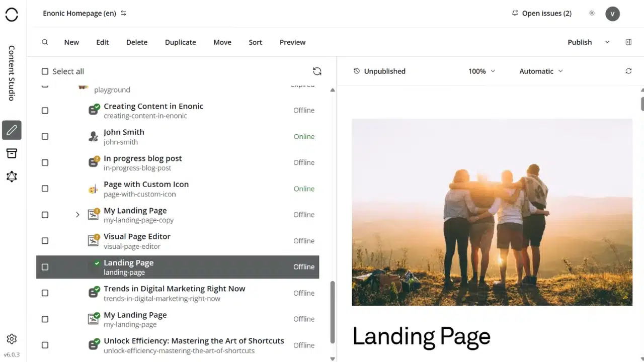
Task: Tick checkbox for Creating Content in Enonic
Action: pos(45,111)
